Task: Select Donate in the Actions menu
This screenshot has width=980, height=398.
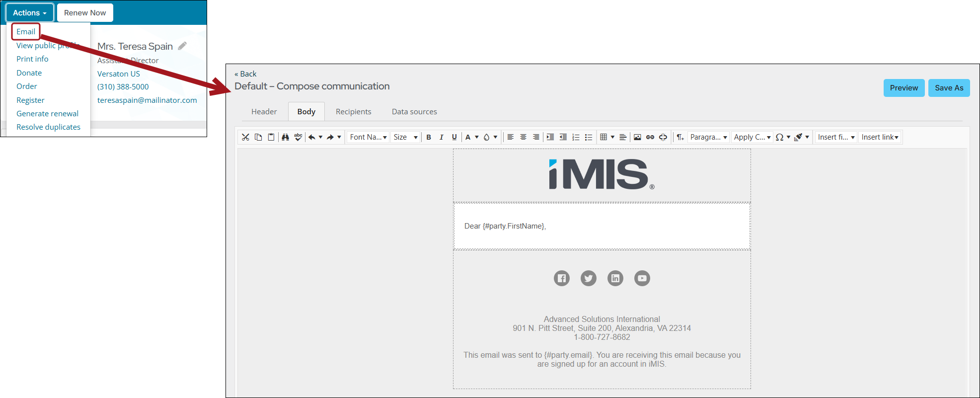Action: (x=29, y=73)
